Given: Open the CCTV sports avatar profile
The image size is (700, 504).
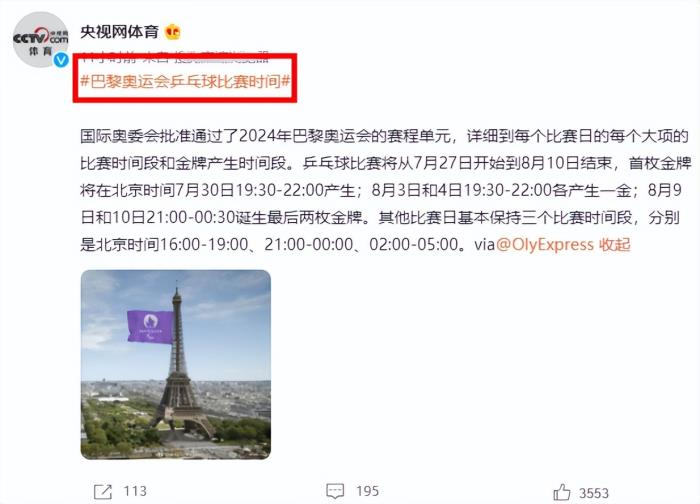Looking at the screenshot, I should 41,39.
